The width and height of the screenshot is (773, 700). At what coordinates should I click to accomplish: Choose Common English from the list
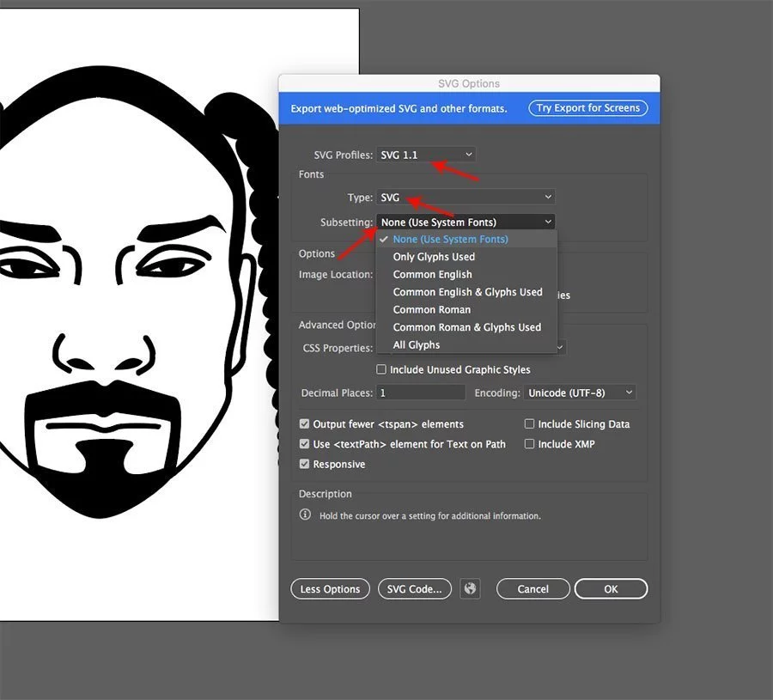coord(432,275)
